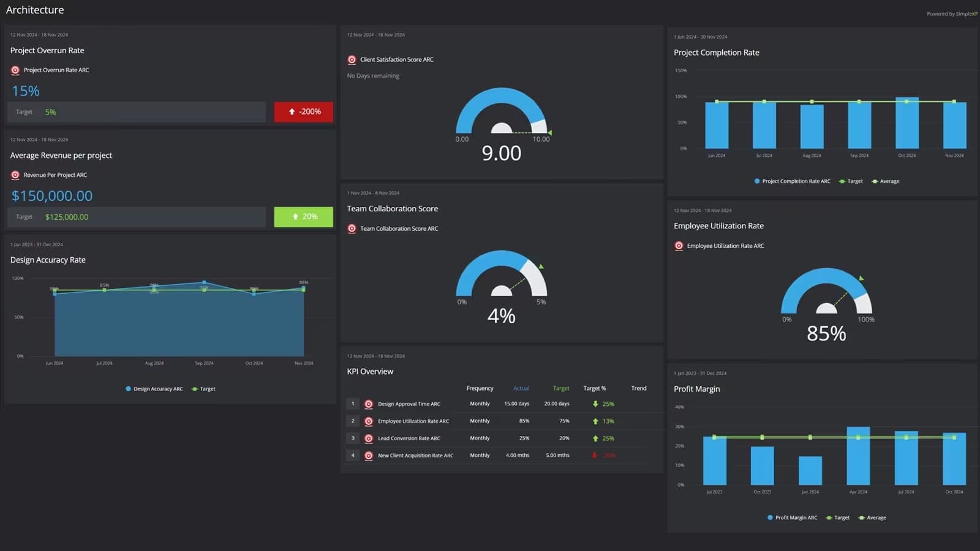Screen dimensions: 980x551
Task: Click the KPI Overview title
Action: [370, 372]
